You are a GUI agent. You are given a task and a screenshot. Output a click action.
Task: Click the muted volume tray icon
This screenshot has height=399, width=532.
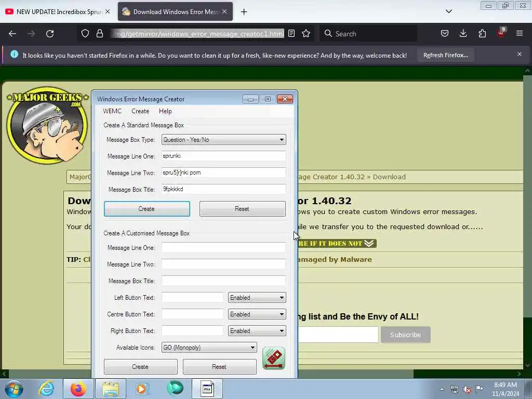(467, 390)
